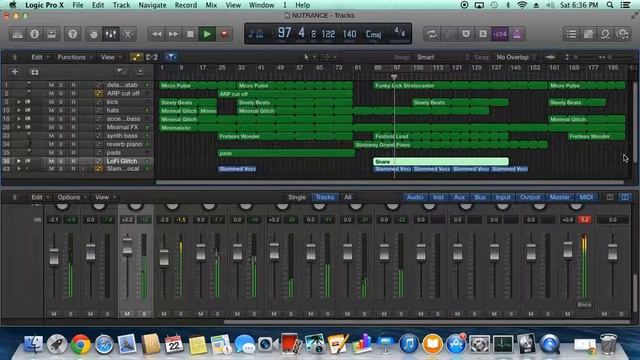Open the Note Pads button
640x360 pixels.
(589, 34)
